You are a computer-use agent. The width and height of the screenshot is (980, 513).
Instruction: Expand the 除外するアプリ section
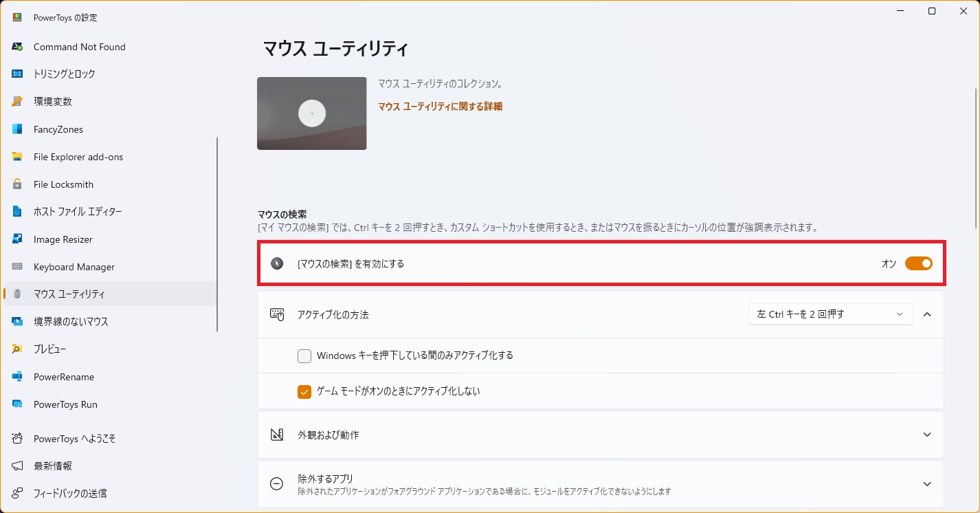click(927, 484)
